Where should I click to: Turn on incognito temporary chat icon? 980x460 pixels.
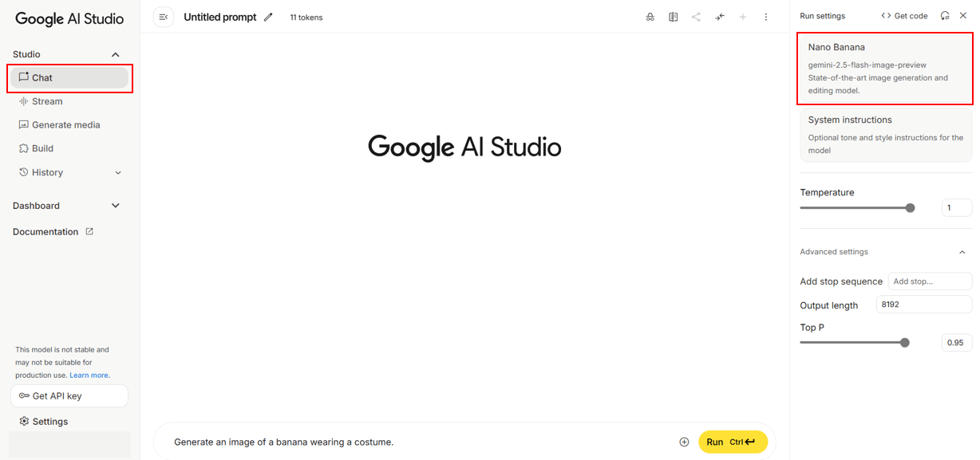click(650, 17)
